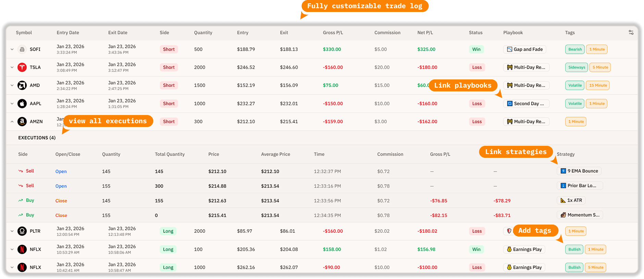Click the Win status on SOFI row

point(476,49)
